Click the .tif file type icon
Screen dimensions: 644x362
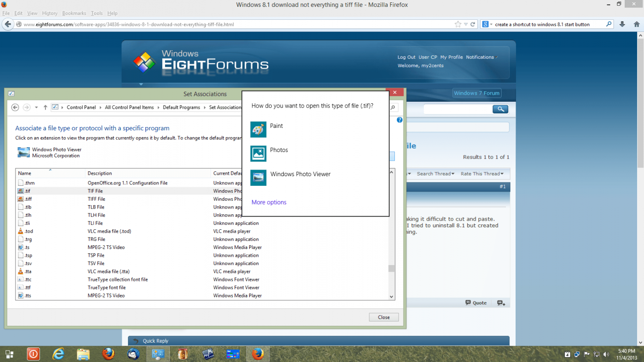[21, 191]
